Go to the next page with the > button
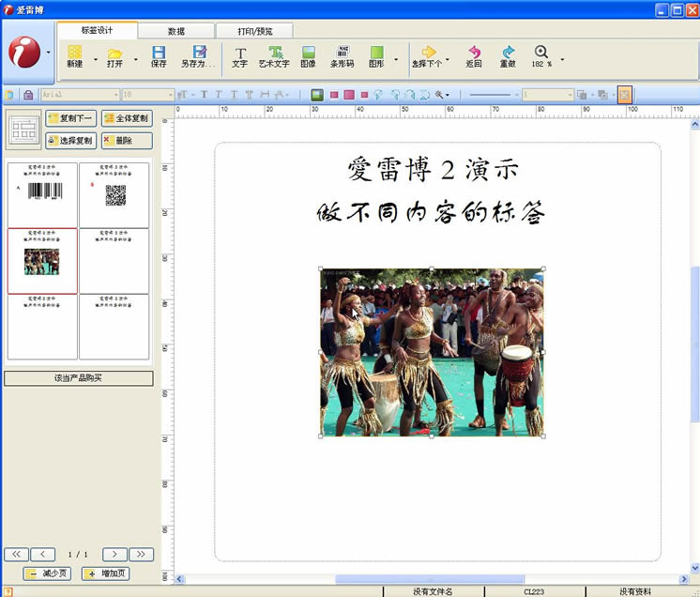The image size is (700, 597). [114, 554]
